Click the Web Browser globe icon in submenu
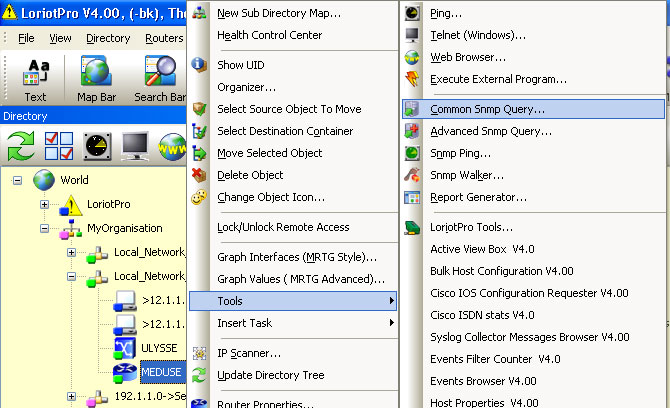Image resolution: width=670 pixels, height=408 pixels. [x=412, y=57]
